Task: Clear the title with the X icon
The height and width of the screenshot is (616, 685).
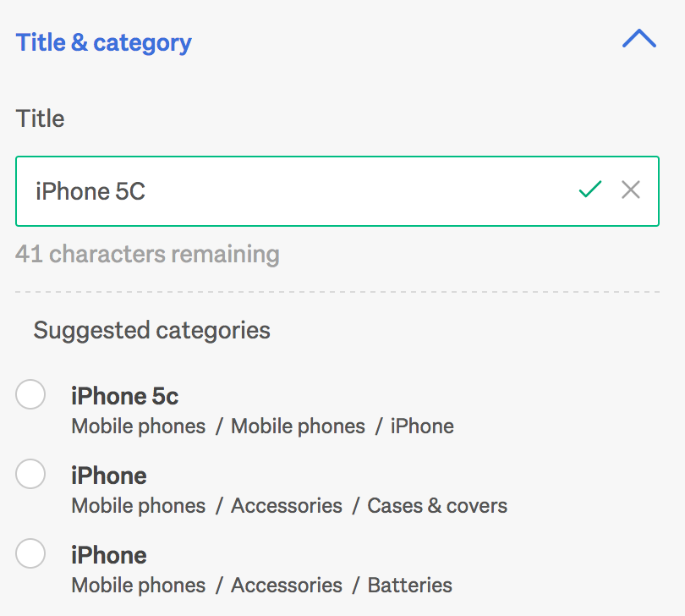Action: pyautogui.click(x=631, y=190)
